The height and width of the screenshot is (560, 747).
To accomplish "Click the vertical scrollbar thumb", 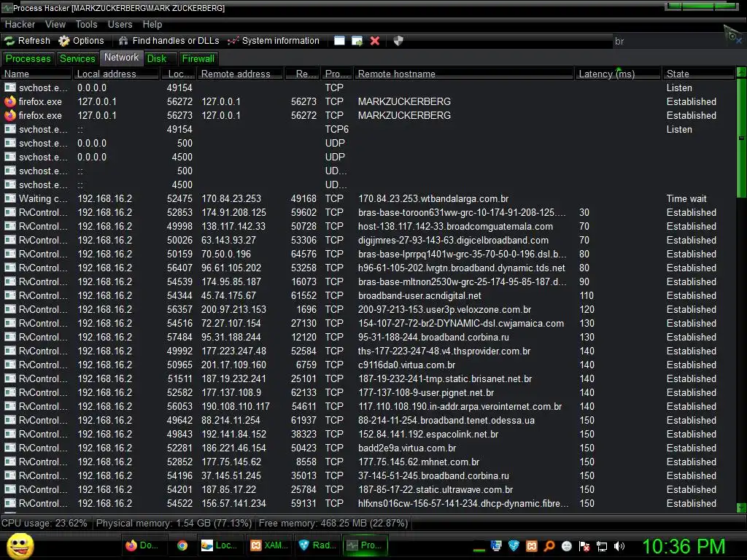I will [741, 138].
